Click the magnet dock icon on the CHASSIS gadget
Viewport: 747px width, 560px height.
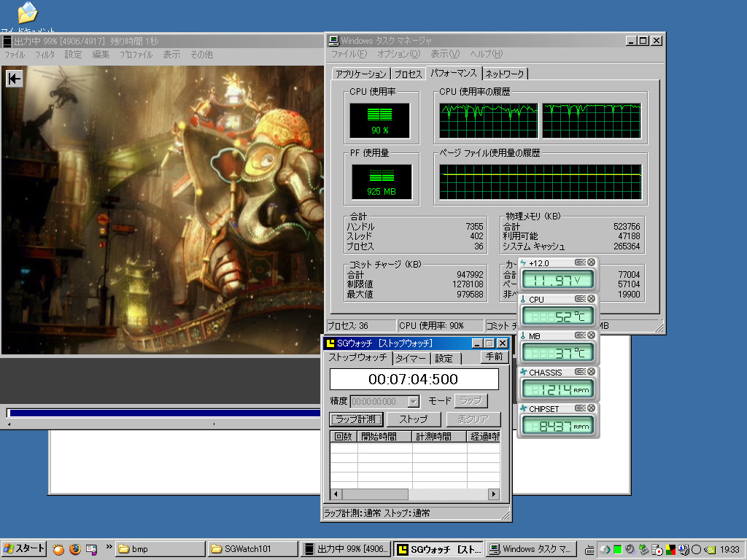[580, 371]
